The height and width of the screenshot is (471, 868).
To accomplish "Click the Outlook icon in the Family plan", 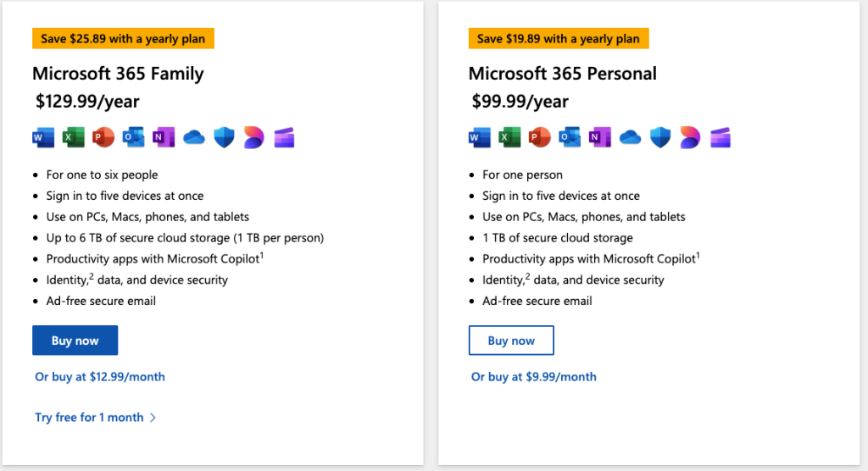I will point(133,137).
